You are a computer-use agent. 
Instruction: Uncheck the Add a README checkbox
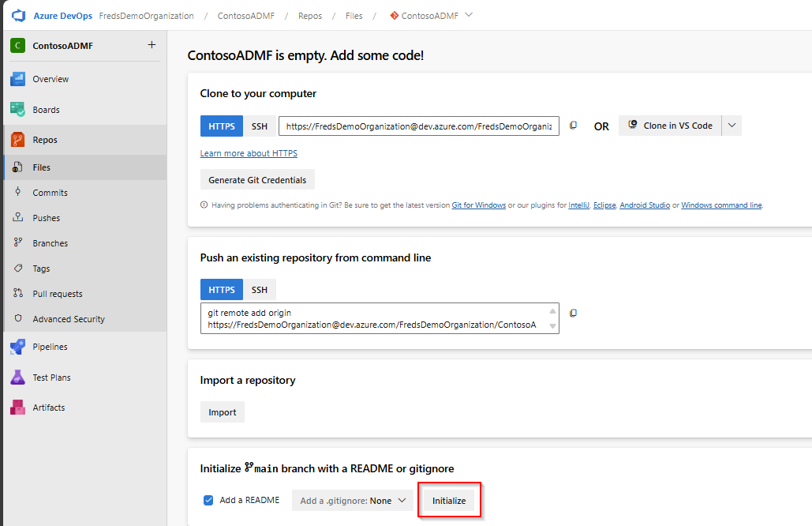point(208,500)
